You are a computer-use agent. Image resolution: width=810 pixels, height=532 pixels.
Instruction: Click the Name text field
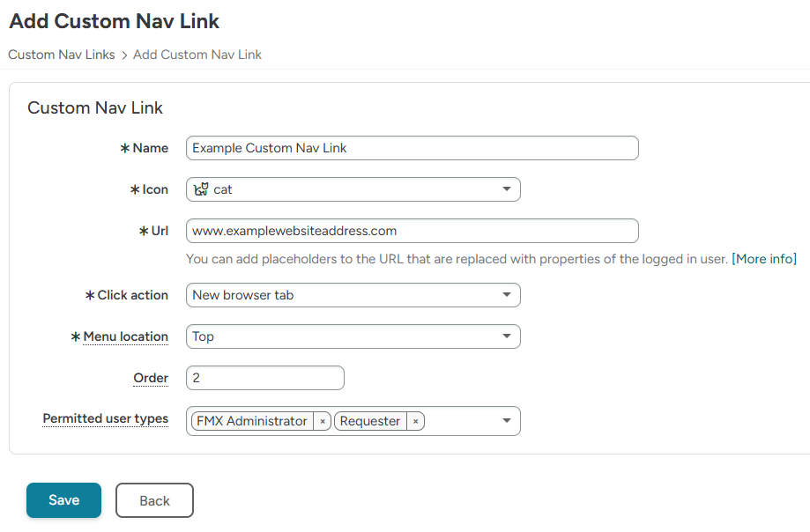pos(412,148)
